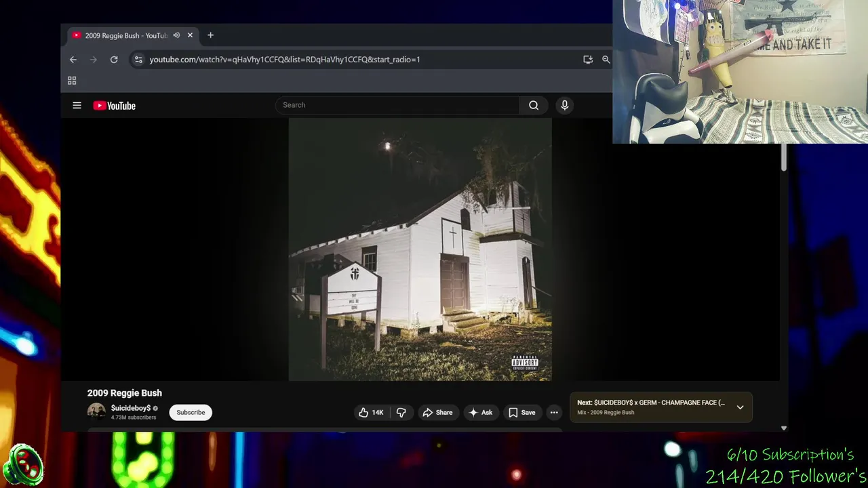
Task: Click the album art video player
Action: 420,249
